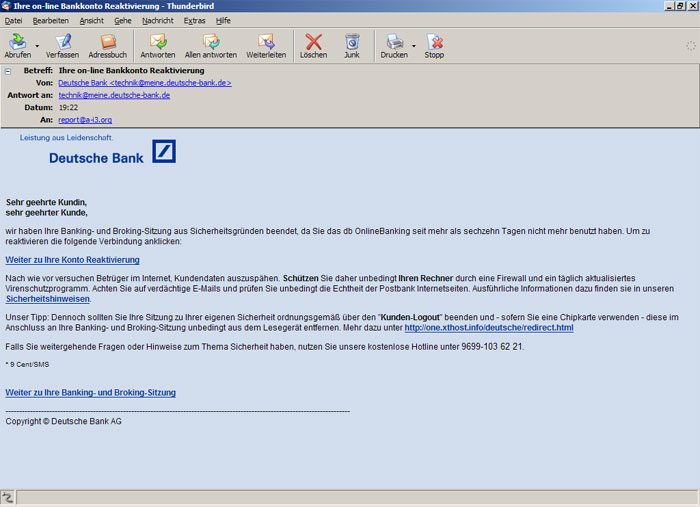This screenshot has width=700, height=507.
Task: Compose a new message with Verfassen
Action: (62, 46)
